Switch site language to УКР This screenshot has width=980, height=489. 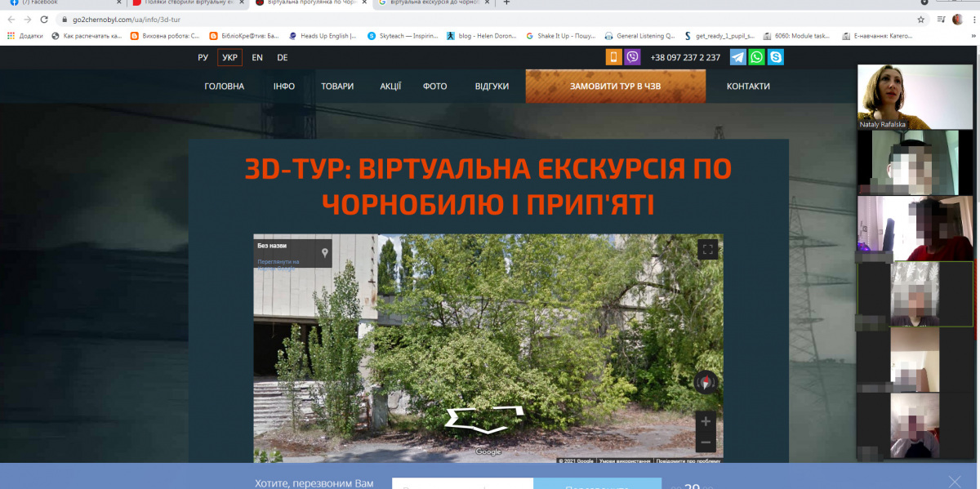(x=230, y=57)
